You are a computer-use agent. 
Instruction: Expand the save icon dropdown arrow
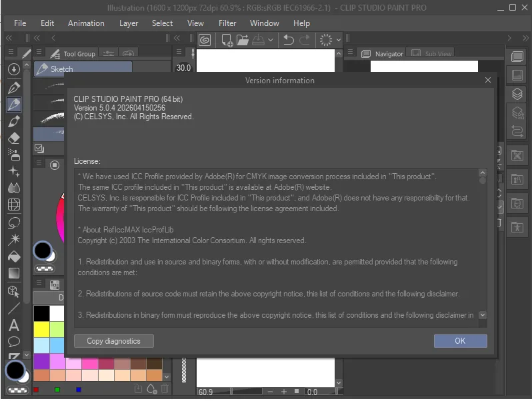271,40
